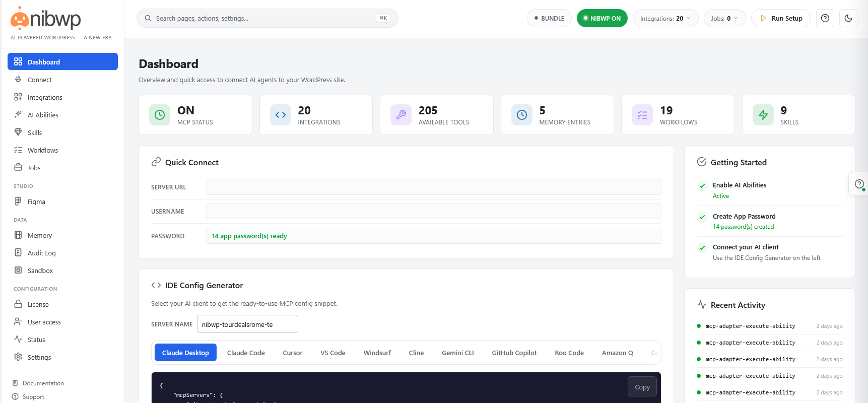Click the 205 Available Tools count
868x403 pixels.
pos(428,110)
